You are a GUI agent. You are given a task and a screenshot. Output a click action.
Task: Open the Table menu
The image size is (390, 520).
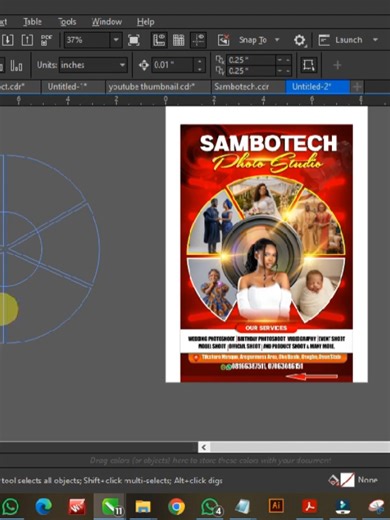point(32,22)
